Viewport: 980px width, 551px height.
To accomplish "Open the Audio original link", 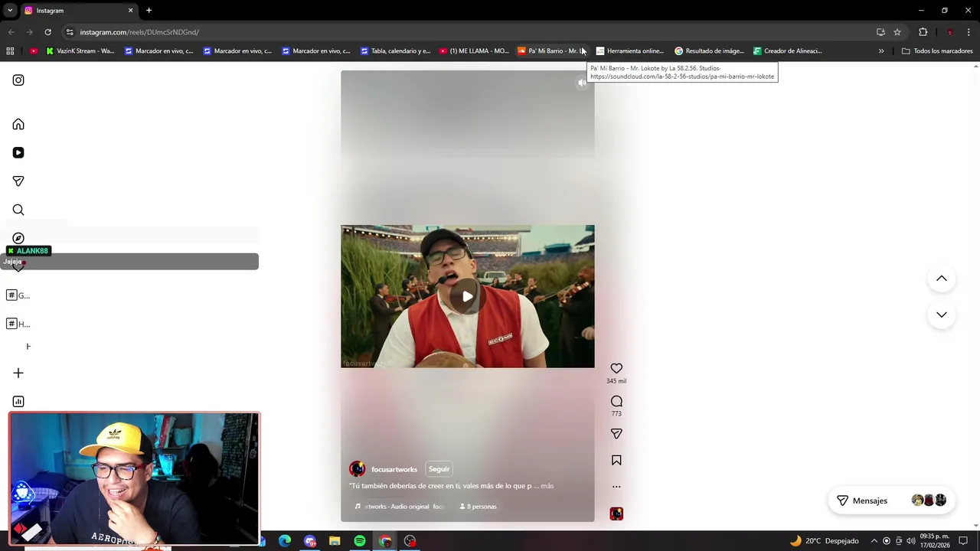I will pos(399,507).
